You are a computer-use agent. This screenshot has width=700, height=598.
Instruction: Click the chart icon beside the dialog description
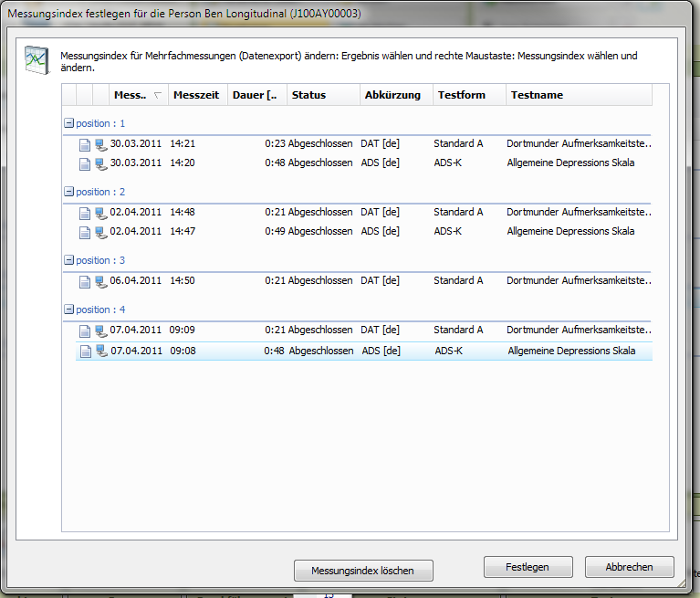coord(37,59)
